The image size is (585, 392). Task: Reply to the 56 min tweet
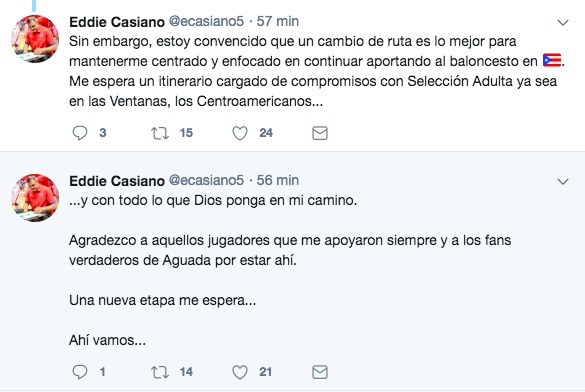[x=80, y=372]
